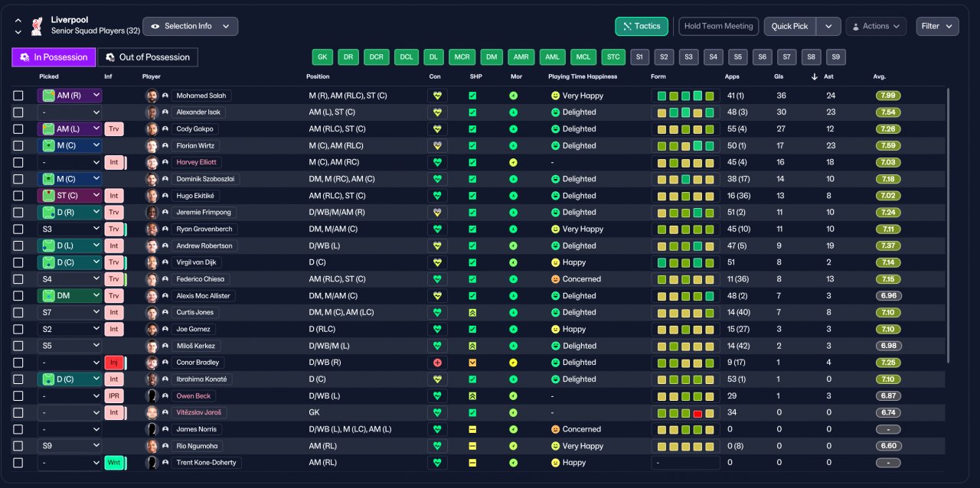The image size is (980, 488).
Task: Click the S9 substitute slot pill
Action: (x=836, y=57)
